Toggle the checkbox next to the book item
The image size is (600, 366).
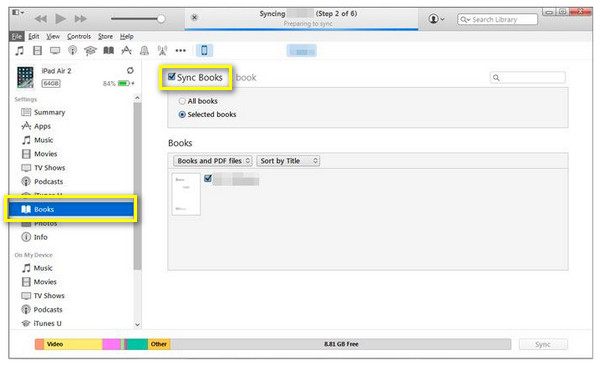(x=208, y=178)
